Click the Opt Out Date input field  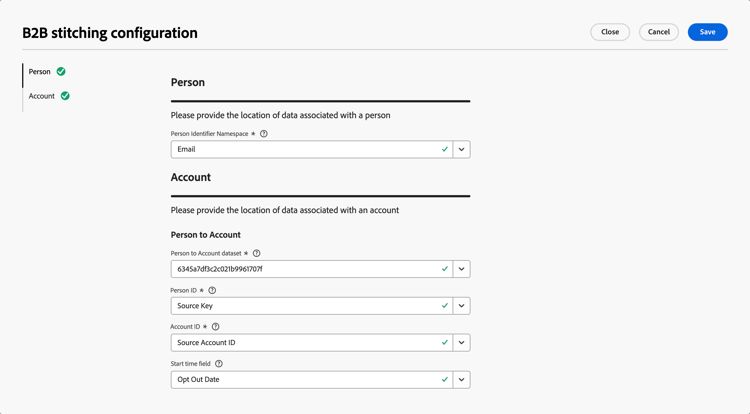[x=312, y=380]
